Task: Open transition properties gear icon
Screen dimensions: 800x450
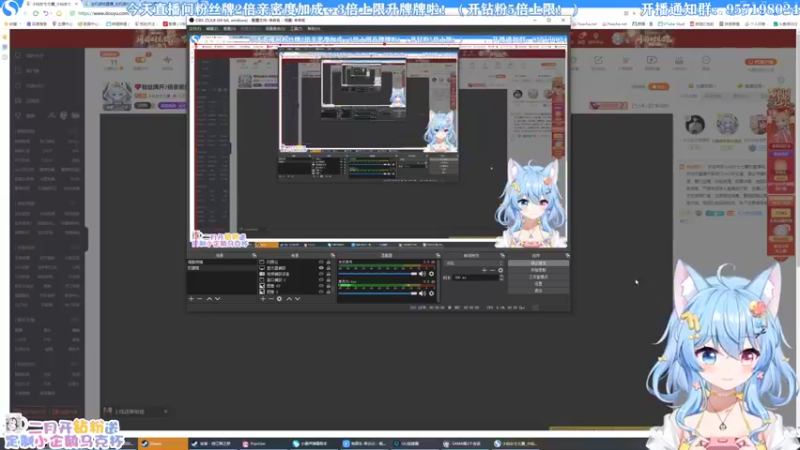Action: pos(501,270)
